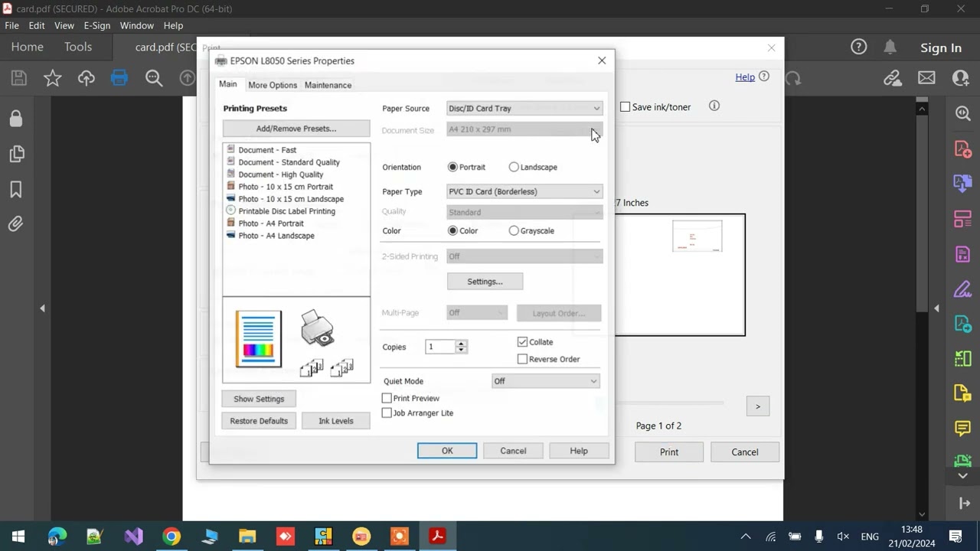Uncheck the Collate checkbox

[x=523, y=342]
